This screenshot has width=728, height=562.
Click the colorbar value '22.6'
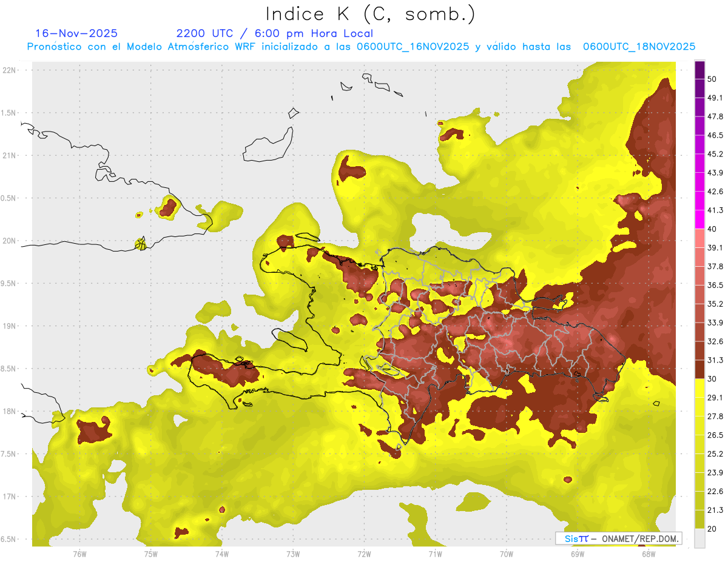tap(715, 492)
